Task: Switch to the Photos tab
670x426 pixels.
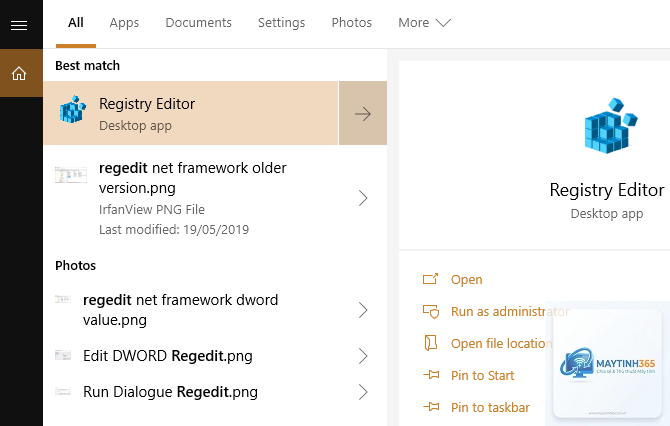Action: (352, 23)
